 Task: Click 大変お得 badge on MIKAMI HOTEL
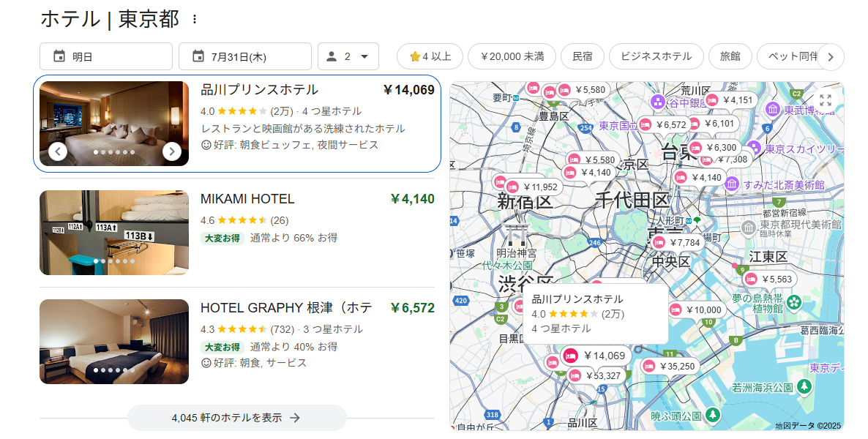(222, 238)
